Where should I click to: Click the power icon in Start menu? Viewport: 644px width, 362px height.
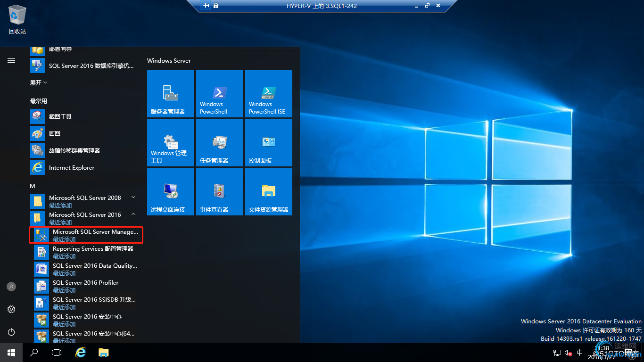point(11,332)
